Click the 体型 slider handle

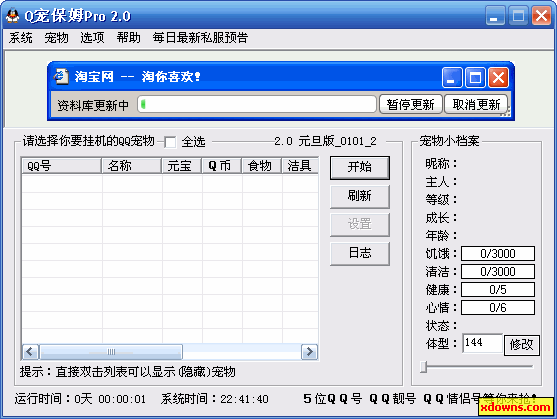tap(423, 366)
